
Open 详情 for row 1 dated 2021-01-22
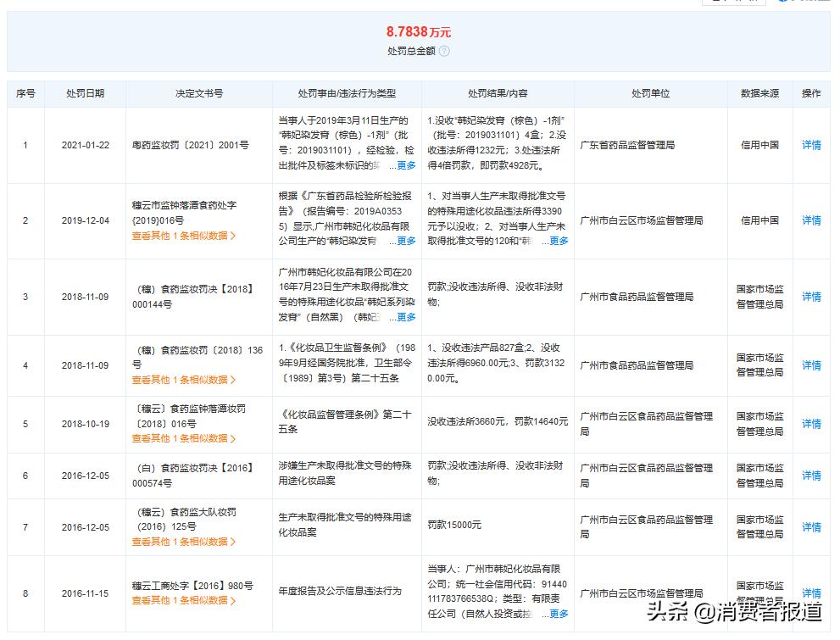click(811, 145)
